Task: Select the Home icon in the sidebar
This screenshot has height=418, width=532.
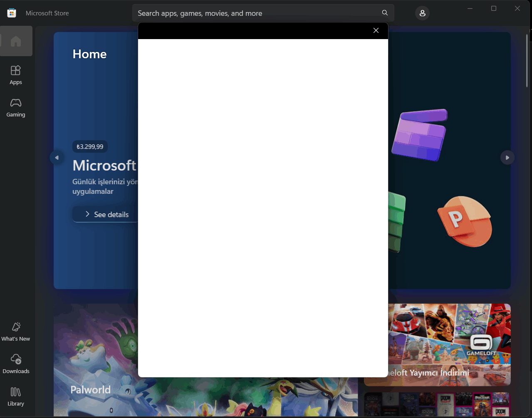Action: 16,41
